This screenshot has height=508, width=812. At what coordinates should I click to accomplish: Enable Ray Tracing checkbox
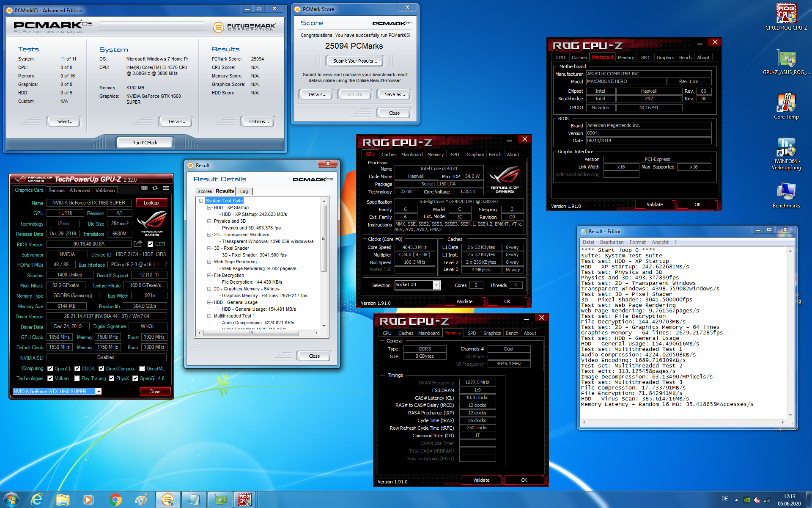pyautogui.click(x=77, y=378)
